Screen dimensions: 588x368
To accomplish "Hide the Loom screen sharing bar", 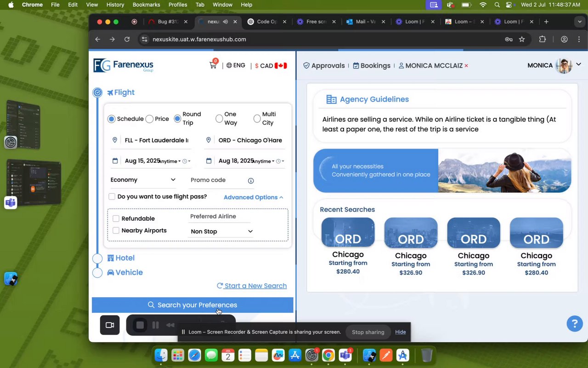I will (401, 332).
